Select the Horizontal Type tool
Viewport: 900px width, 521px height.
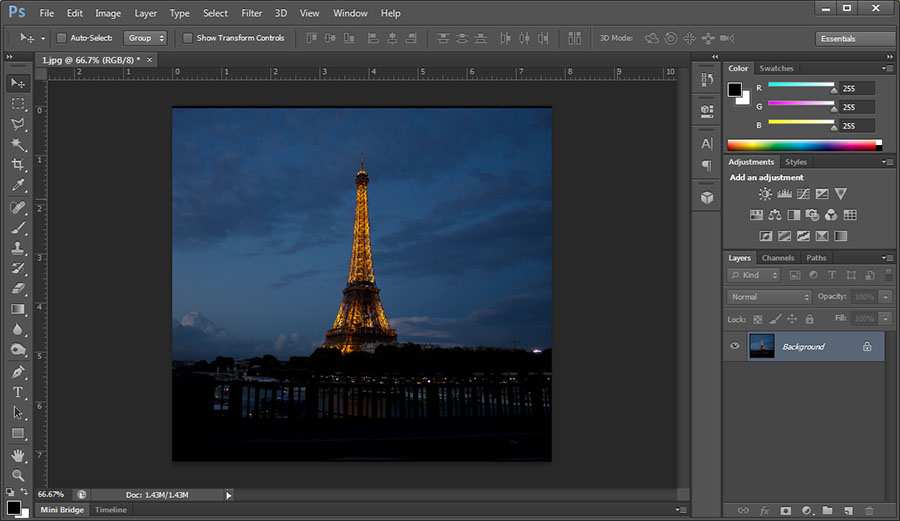coord(18,392)
